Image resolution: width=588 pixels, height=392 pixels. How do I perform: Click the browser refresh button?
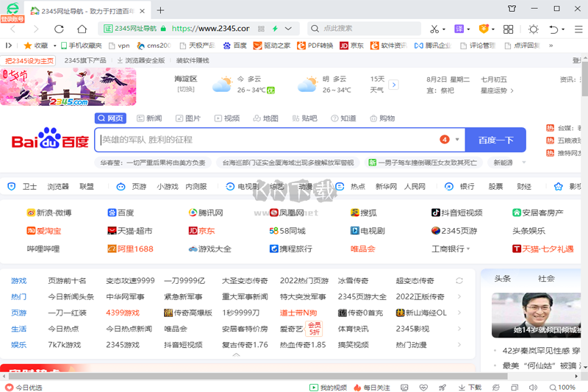(59, 29)
